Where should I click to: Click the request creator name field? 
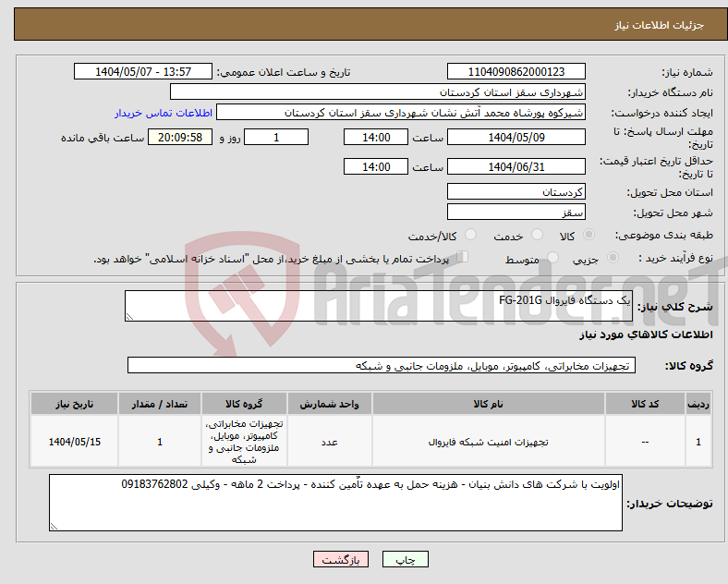pyautogui.click(x=401, y=113)
